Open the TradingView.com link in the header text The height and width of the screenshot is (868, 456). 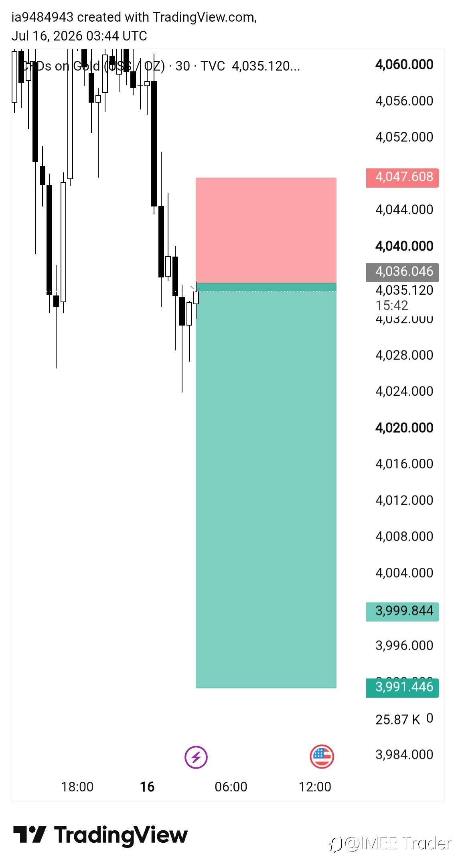pos(205,17)
